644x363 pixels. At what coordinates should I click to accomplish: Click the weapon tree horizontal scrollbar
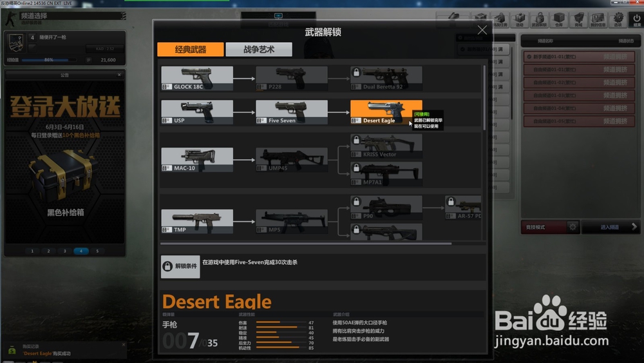tap(306, 243)
